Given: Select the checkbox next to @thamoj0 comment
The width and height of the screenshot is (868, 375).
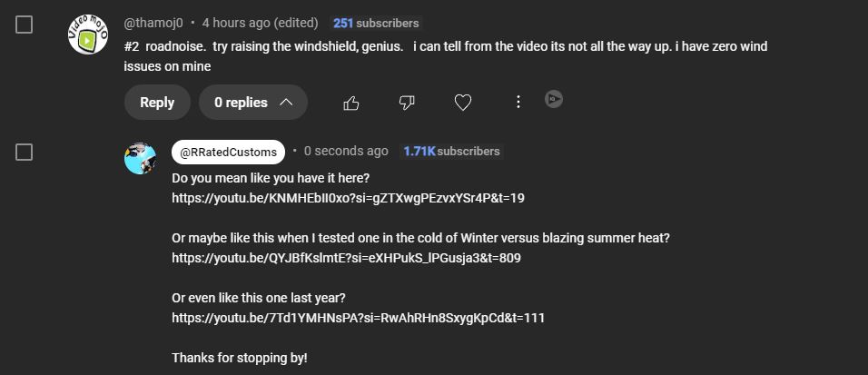Looking at the screenshot, I should [25, 25].
